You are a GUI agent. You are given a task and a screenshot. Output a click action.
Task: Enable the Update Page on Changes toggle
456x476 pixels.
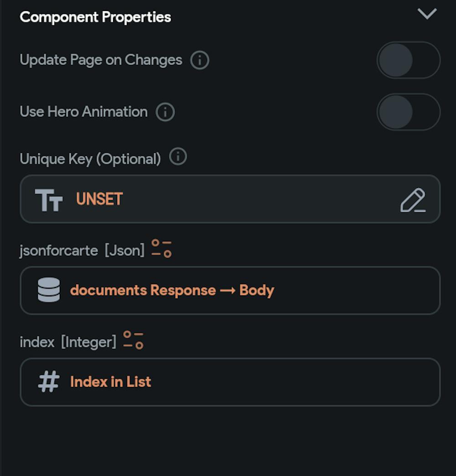[x=408, y=60]
